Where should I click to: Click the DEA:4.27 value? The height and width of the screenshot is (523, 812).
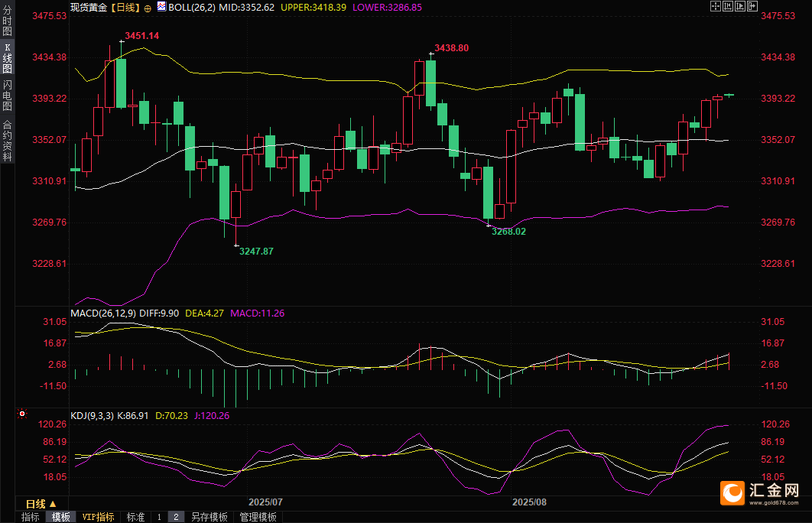(205, 313)
